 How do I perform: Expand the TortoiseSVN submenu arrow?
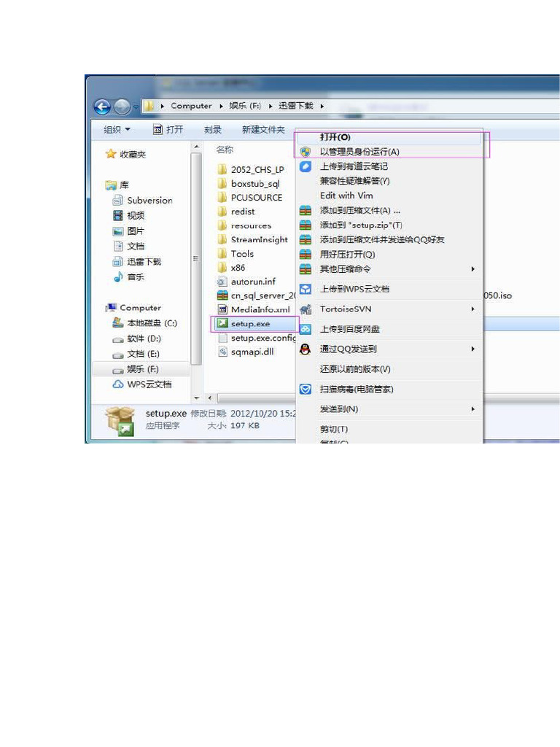472,309
